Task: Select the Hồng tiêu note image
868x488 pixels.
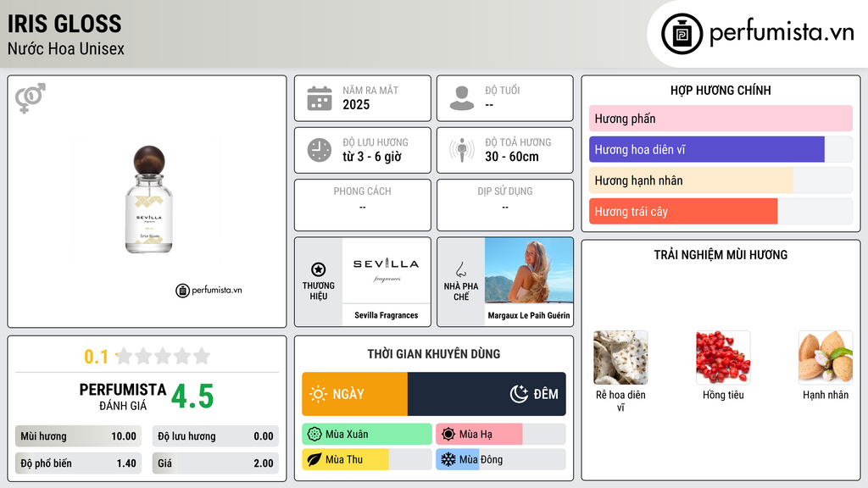Action: tap(723, 358)
